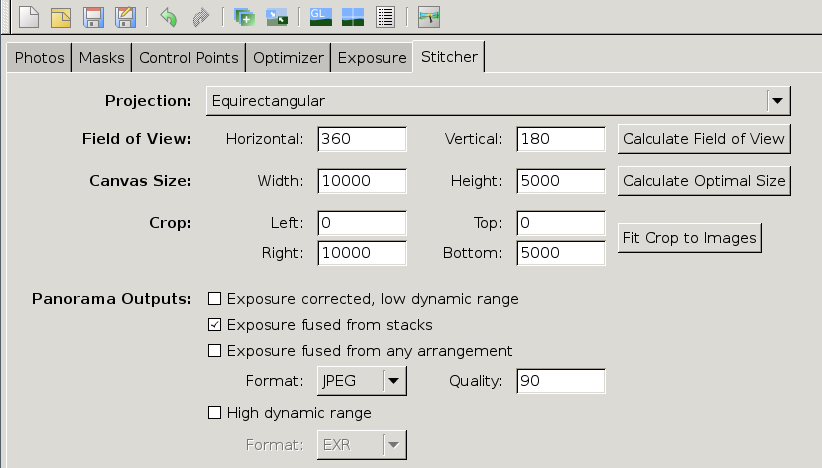
Task: Open the GL fast preview window
Action: (x=320, y=17)
